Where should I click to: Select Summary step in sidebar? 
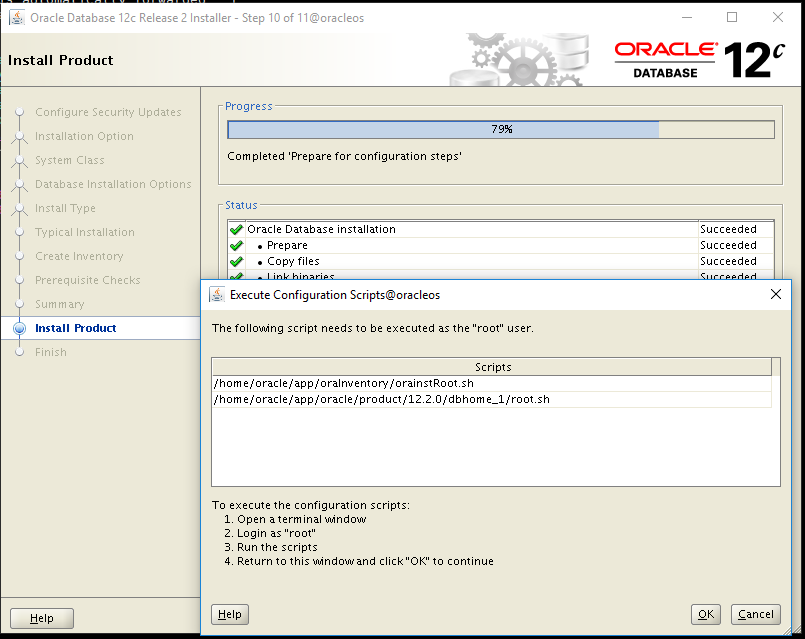tap(60, 304)
